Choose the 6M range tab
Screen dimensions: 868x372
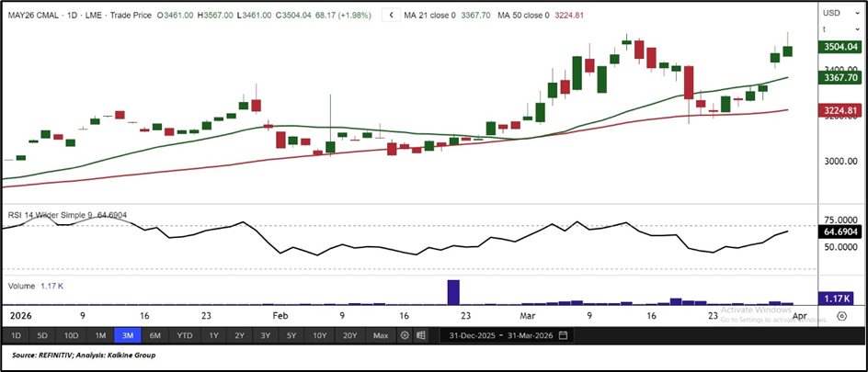[x=154, y=335]
